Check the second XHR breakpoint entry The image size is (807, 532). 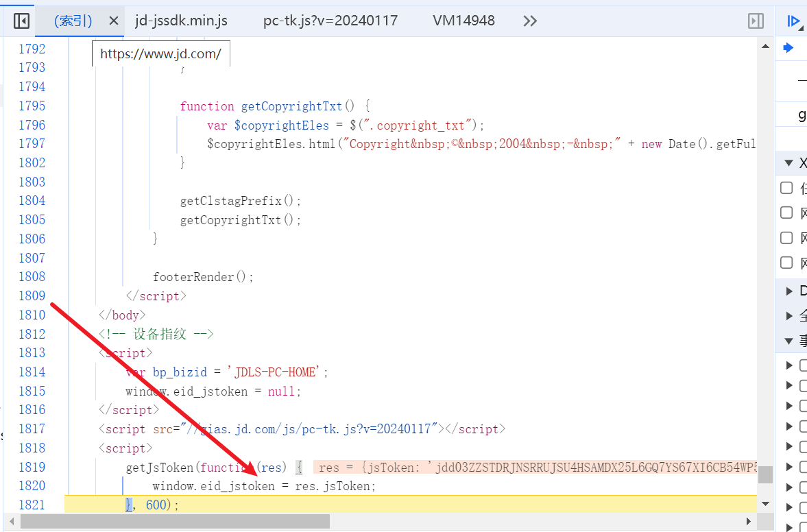coord(785,213)
